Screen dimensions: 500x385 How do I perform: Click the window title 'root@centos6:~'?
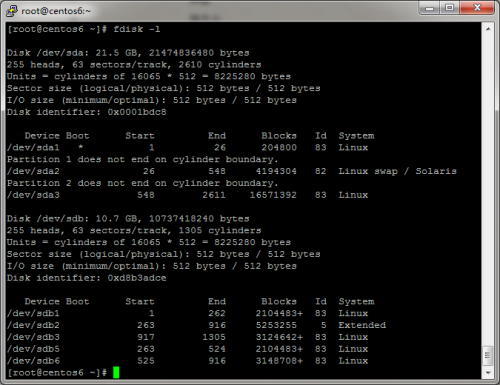[x=56, y=11]
